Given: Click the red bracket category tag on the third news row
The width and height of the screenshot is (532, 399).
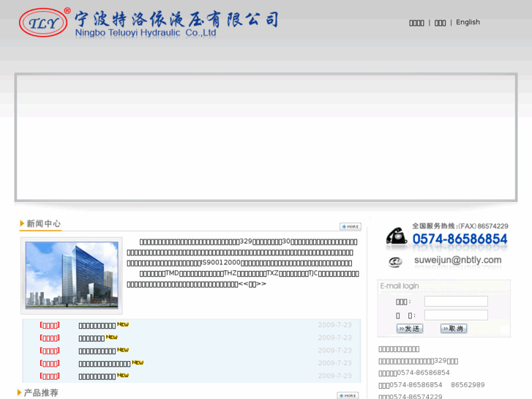Looking at the screenshot, I should coord(50,351).
